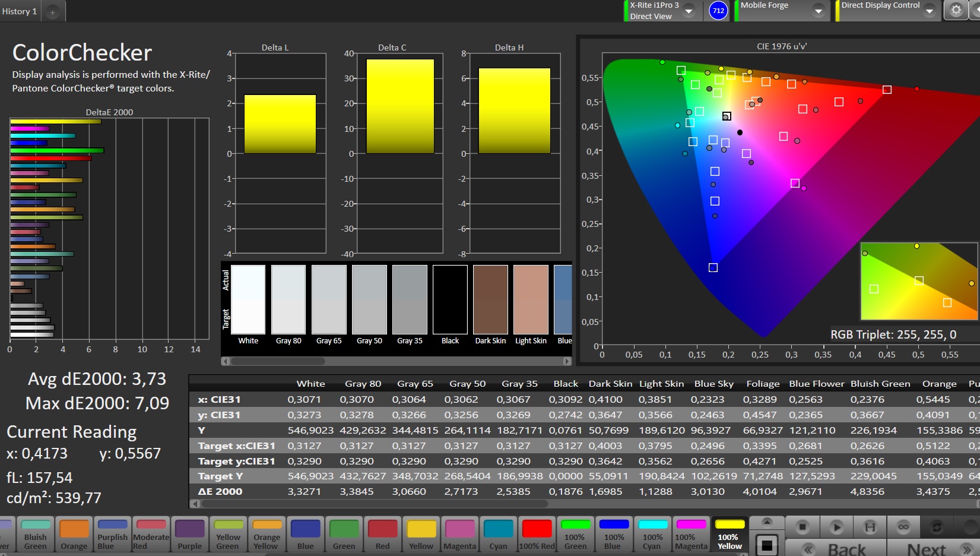
Task: Click the RGB Triplet: 255, 255, 0 label
Action: coord(893,334)
